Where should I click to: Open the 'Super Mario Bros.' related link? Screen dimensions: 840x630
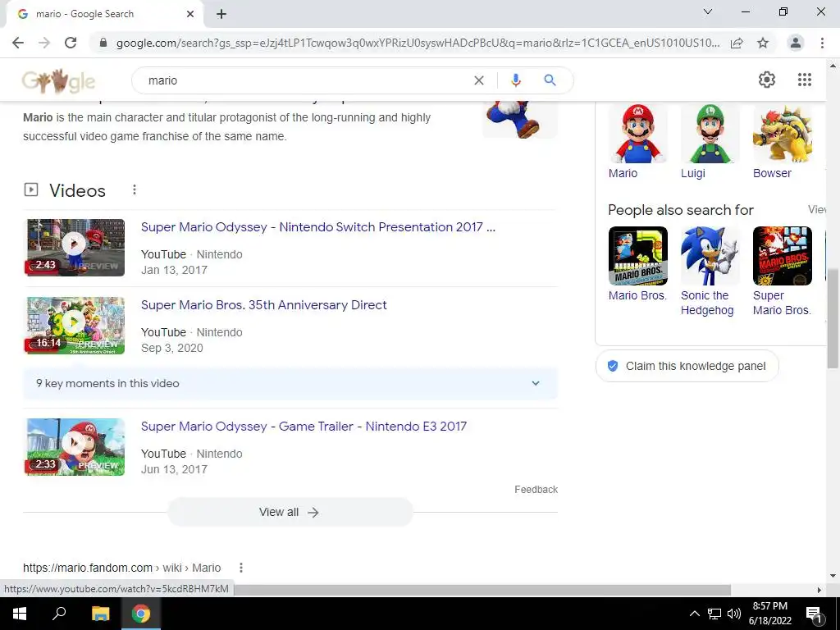coord(782,303)
